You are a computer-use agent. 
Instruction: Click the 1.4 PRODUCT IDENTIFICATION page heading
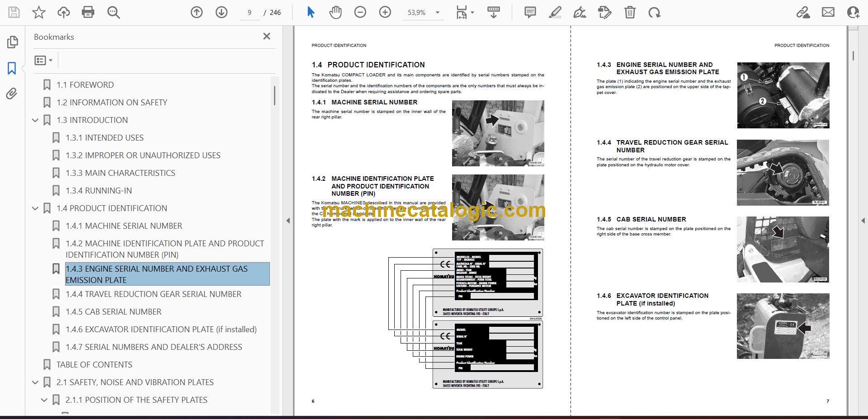tap(368, 65)
